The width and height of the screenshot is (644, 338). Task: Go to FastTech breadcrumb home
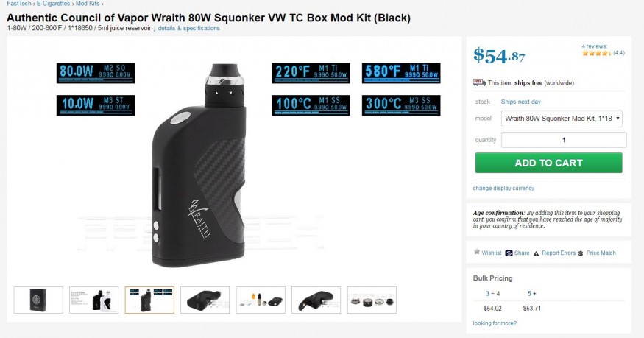point(19,3)
